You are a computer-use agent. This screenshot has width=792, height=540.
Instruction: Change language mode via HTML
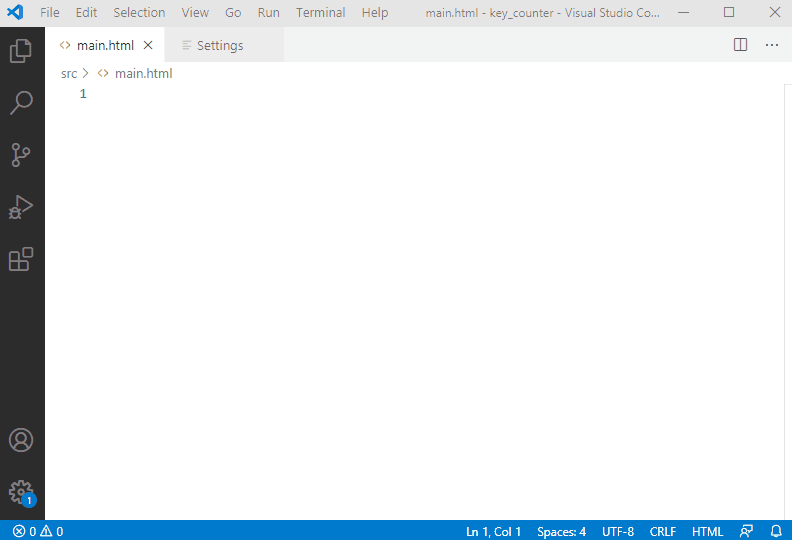707,531
